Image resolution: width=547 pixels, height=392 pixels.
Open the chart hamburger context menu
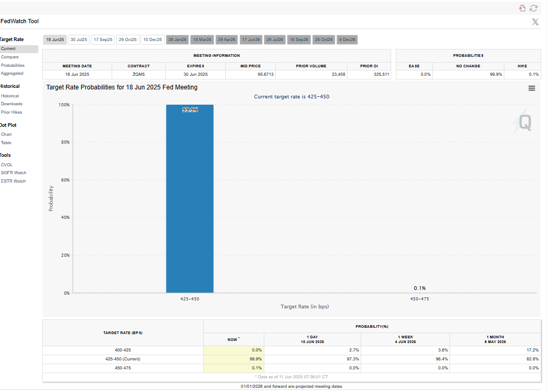tap(531, 88)
